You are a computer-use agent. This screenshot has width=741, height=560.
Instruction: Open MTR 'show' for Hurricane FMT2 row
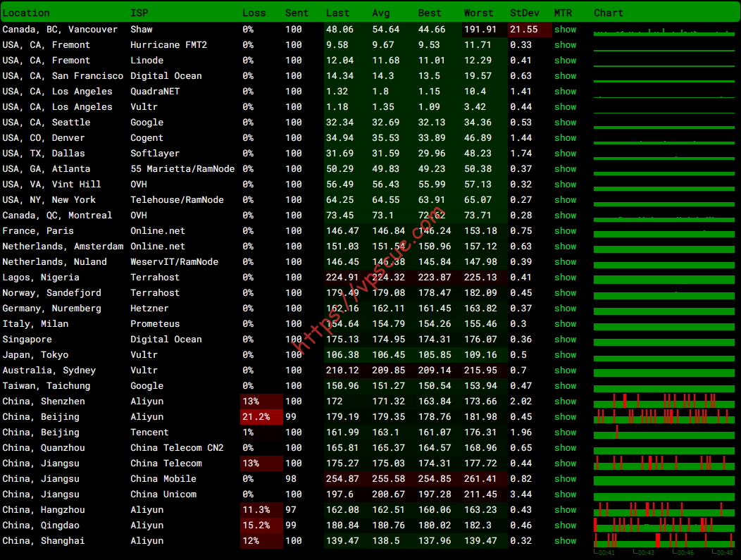[x=565, y=45]
